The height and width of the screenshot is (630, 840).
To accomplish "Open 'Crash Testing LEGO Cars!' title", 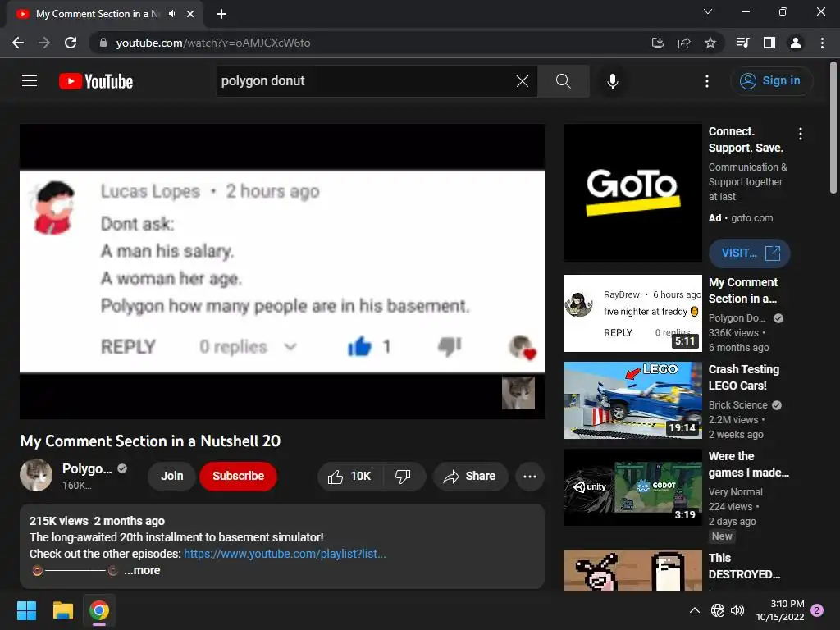I will 743,377.
